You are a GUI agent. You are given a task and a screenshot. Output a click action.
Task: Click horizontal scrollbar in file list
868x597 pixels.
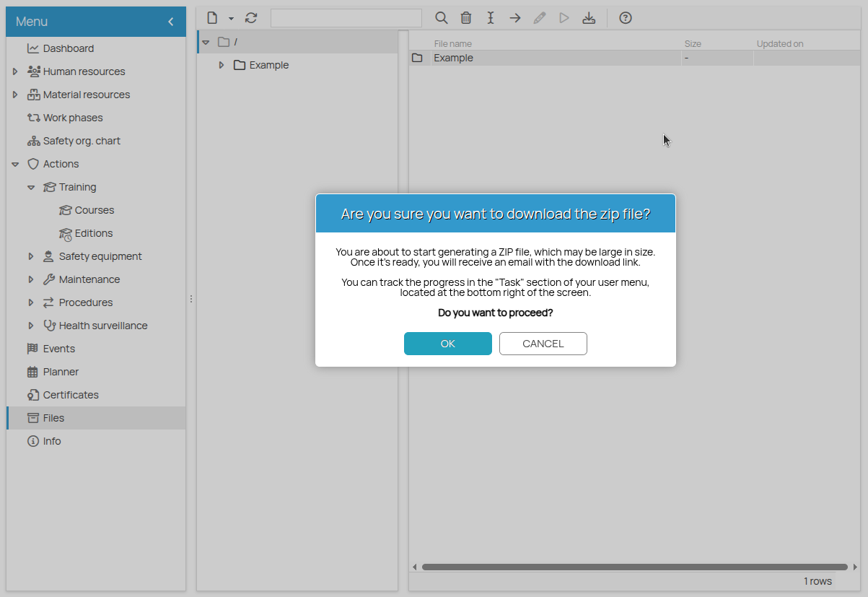[x=635, y=567]
